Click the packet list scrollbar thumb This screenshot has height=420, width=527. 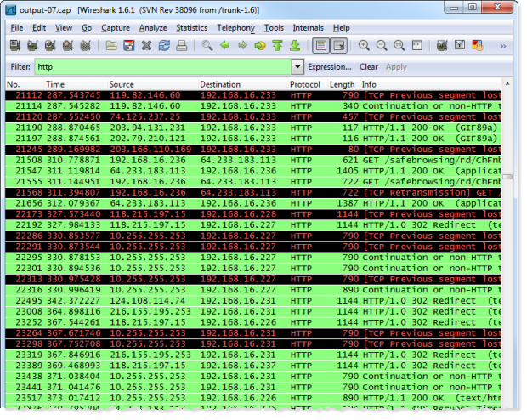coord(507,177)
